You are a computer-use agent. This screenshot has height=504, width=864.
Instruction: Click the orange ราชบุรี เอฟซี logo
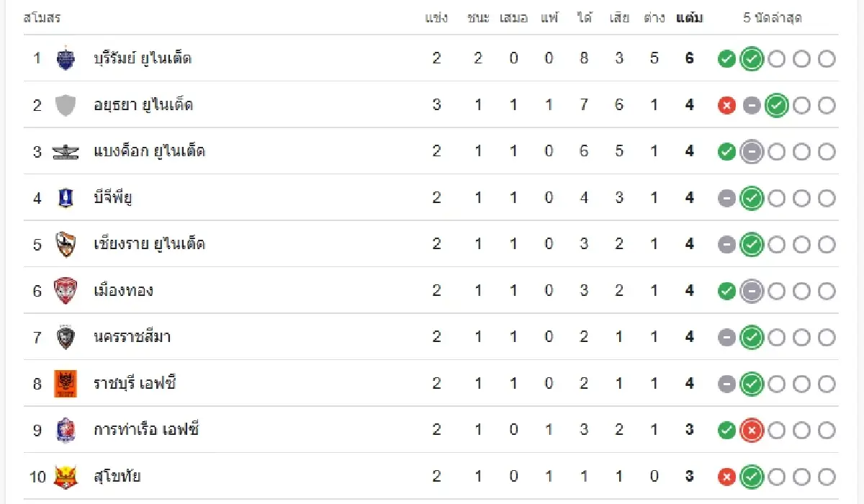(x=66, y=384)
